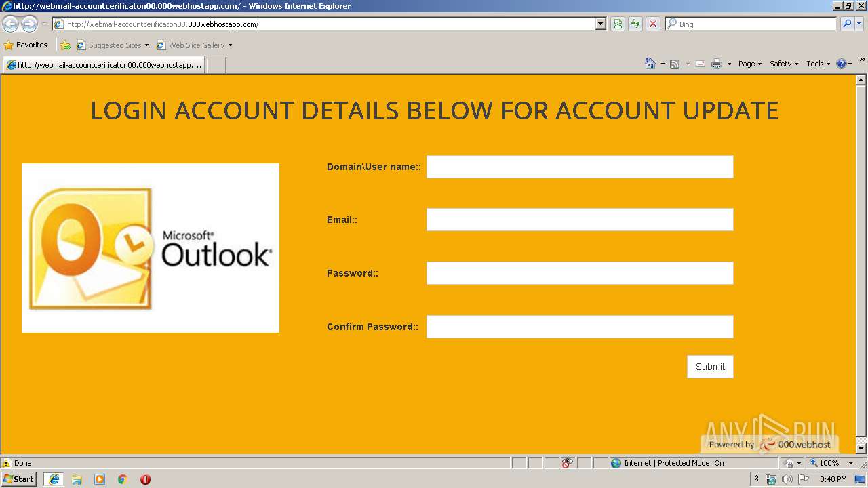Screen dimensions: 868x488
Task: Click the Print icon
Action: [717, 64]
